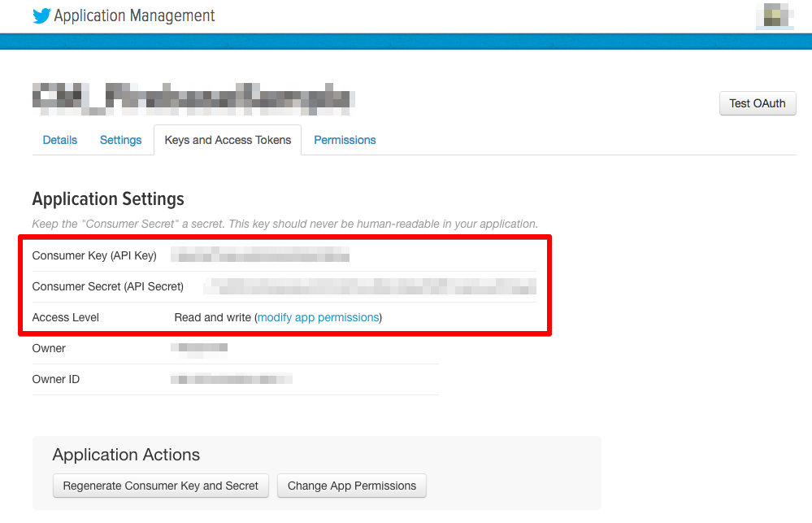This screenshot has height=523, width=812.
Task: Open the Settings tab
Action: pyautogui.click(x=120, y=140)
